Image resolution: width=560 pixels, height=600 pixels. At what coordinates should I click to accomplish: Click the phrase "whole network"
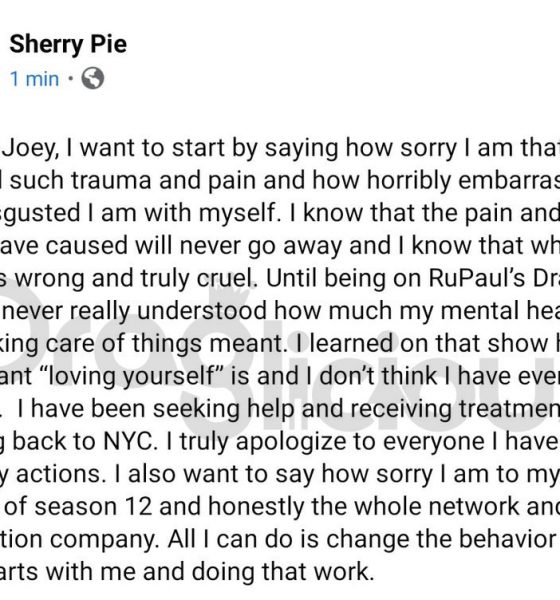(x=436, y=506)
